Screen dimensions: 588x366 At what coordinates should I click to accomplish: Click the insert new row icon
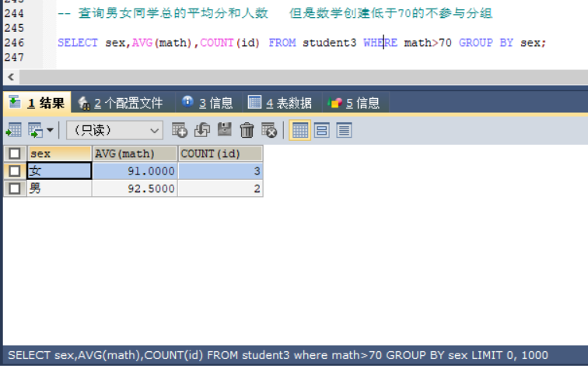[x=180, y=130]
